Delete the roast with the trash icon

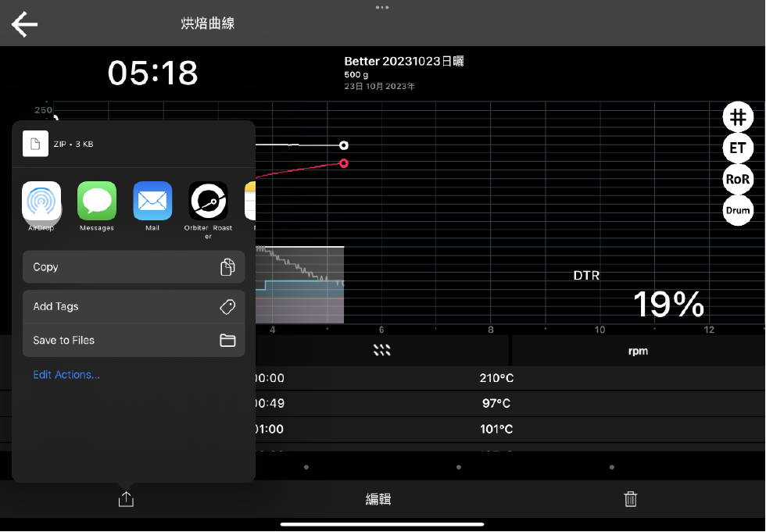tap(630, 498)
